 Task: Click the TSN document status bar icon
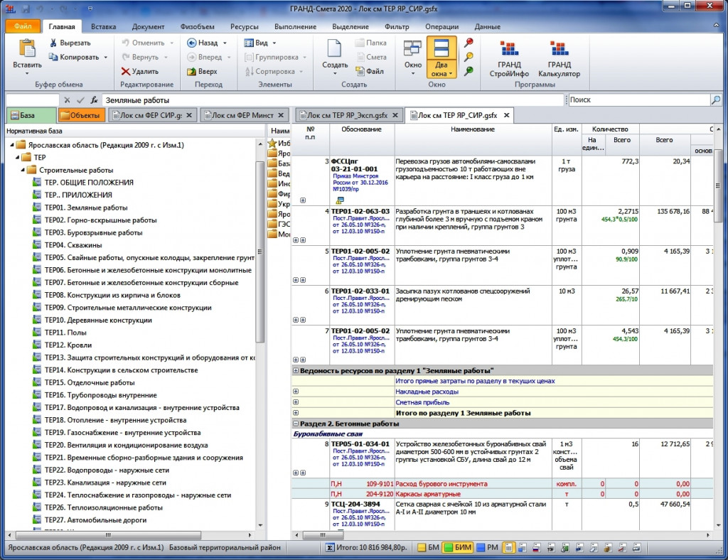(x=551, y=547)
